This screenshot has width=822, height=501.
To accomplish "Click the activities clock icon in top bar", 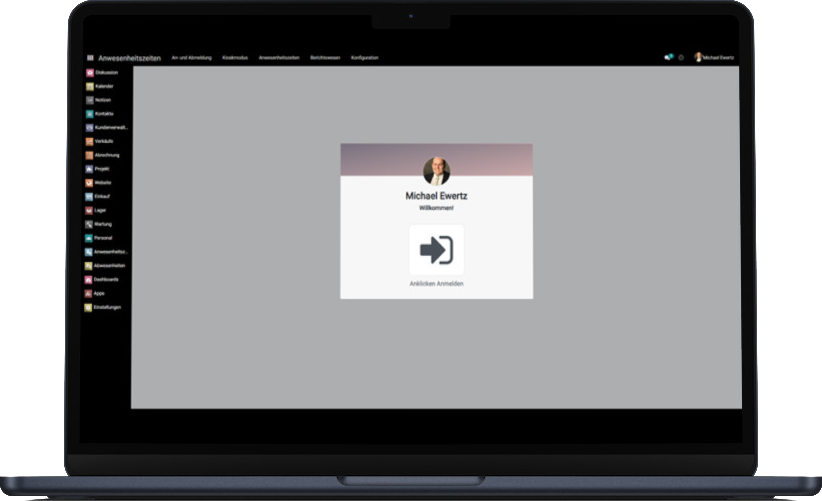I will pyautogui.click(x=681, y=58).
